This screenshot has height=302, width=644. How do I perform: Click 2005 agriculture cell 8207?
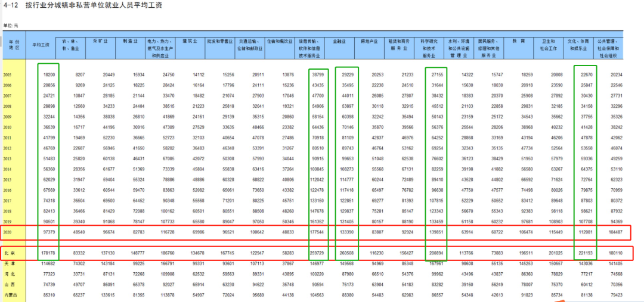click(x=80, y=74)
